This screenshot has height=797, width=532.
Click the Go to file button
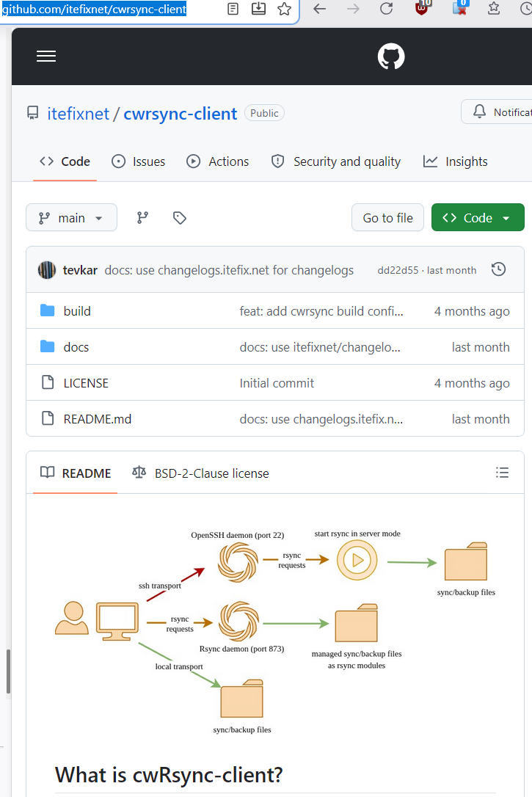click(x=387, y=217)
